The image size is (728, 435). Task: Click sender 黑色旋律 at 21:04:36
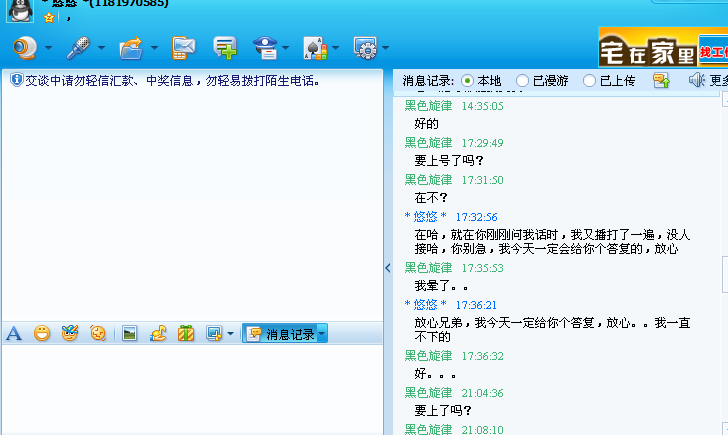(x=428, y=393)
